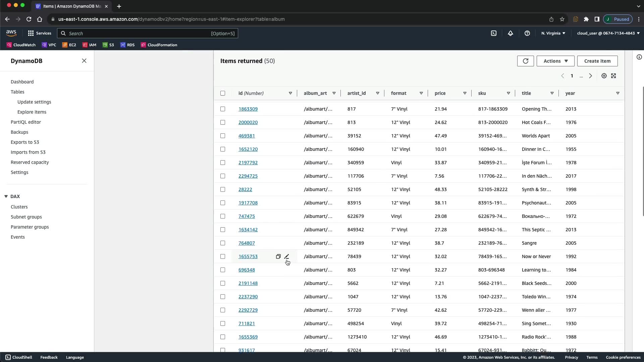
Task: Open table preferences gear icon
Action: (x=604, y=76)
